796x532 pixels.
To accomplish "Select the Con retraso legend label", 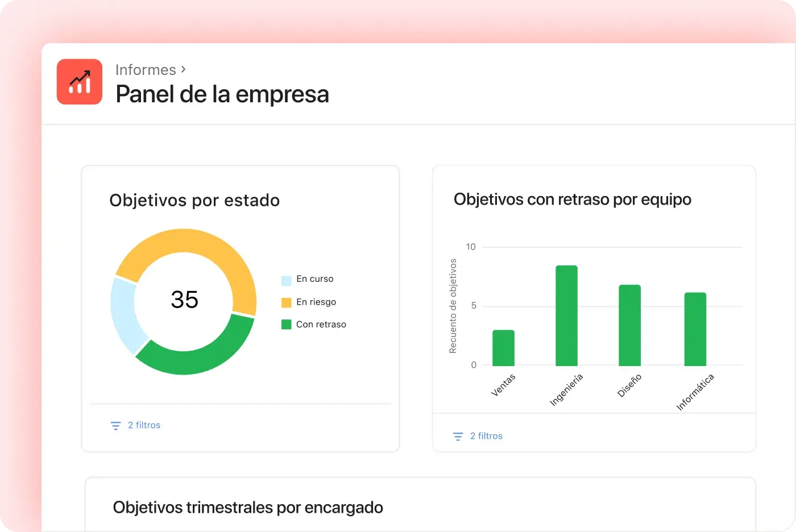I will [321, 325].
